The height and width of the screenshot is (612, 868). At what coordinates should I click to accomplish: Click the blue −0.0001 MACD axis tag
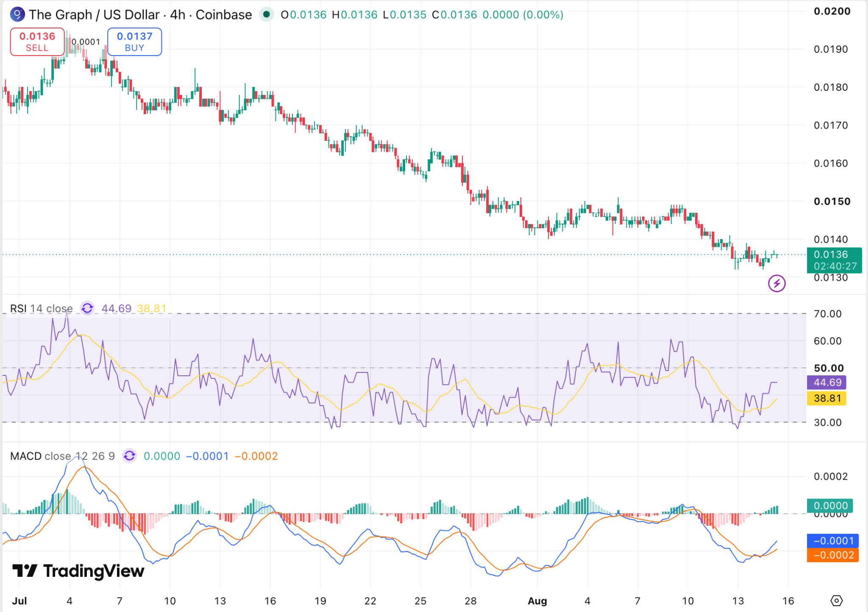pos(833,541)
